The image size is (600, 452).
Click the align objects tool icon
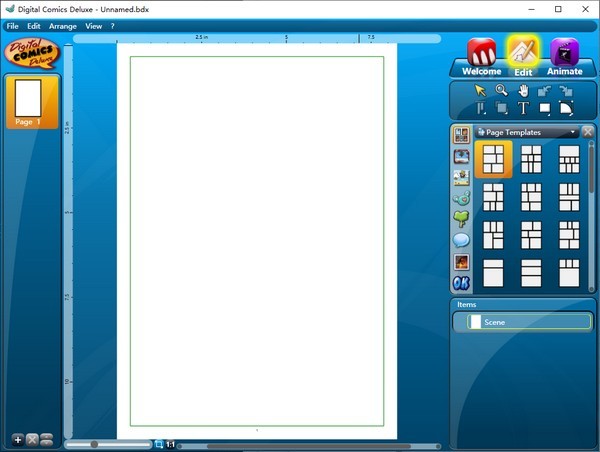coord(481,108)
